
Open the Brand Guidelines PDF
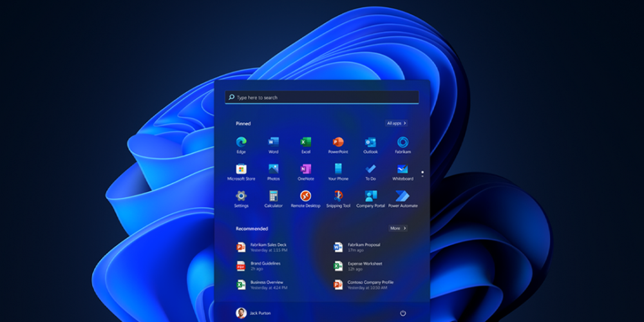point(259,266)
